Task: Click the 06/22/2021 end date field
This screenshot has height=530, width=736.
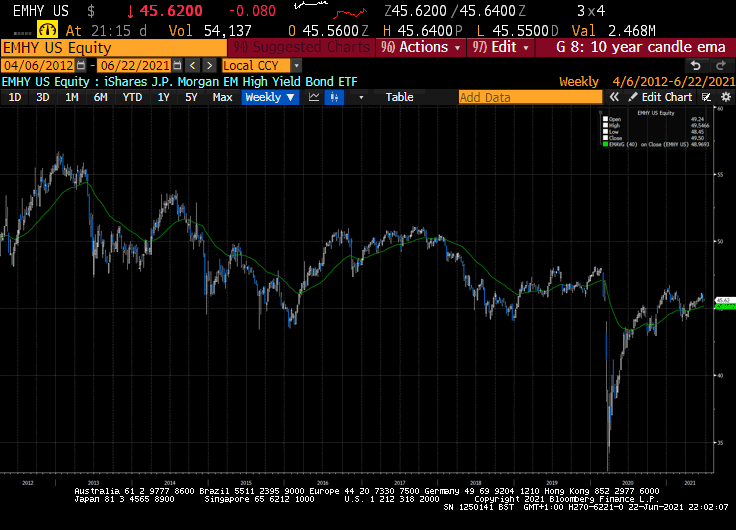Action: click(x=135, y=65)
